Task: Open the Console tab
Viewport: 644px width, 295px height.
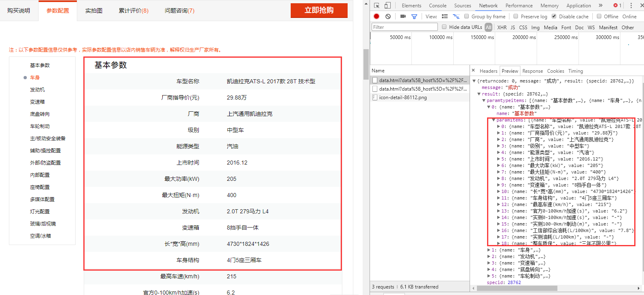Action: tap(437, 5)
